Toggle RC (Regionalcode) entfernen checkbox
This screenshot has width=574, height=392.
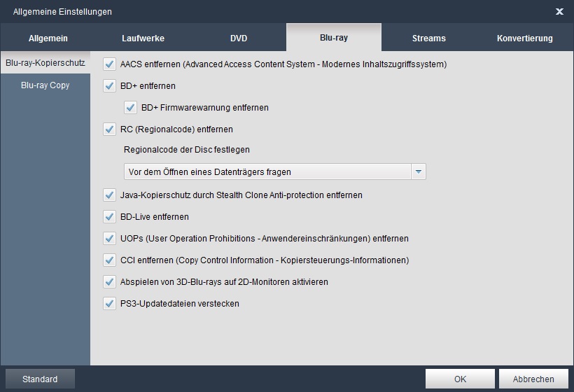(109, 129)
